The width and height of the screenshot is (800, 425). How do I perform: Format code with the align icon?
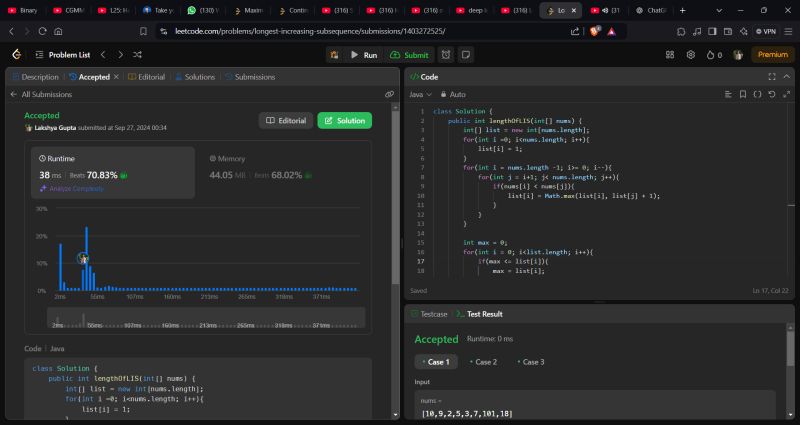click(x=728, y=94)
